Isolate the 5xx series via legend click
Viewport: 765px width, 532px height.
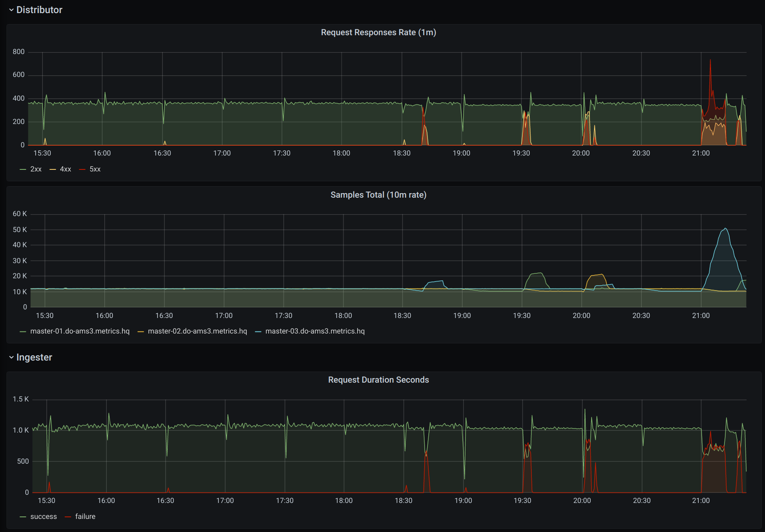coord(95,169)
